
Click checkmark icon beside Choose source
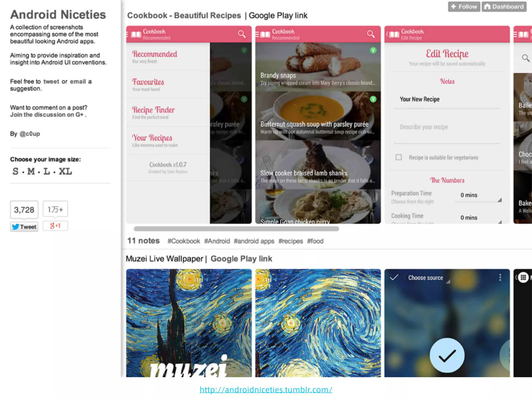[x=394, y=277]
